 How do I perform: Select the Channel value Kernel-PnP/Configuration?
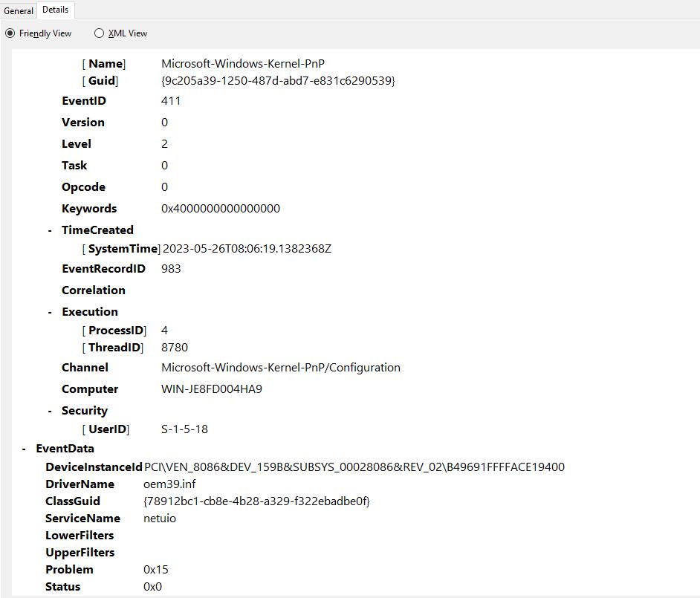[x=281, y=368]
